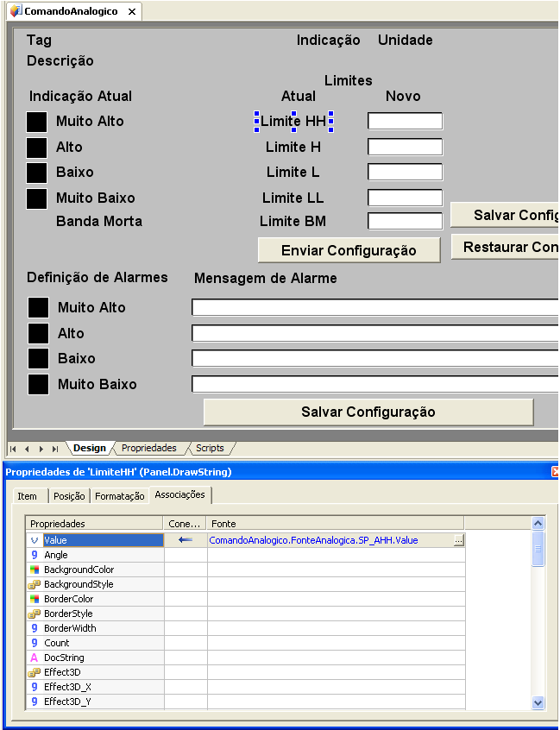Click the Propriedades column header
Image resolution: width=560 pixels, height=730 pixels.
tap(95, 524)
